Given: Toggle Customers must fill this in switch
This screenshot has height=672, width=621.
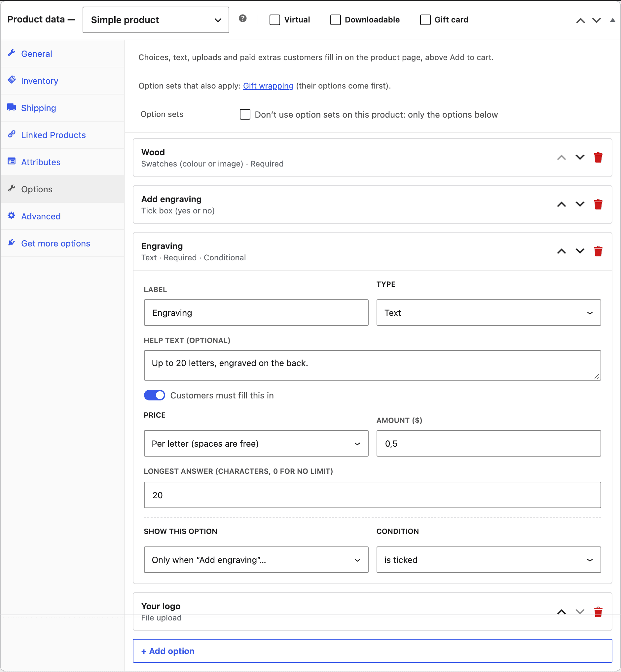Looking at the screenshot, I should tap(154, 395).
